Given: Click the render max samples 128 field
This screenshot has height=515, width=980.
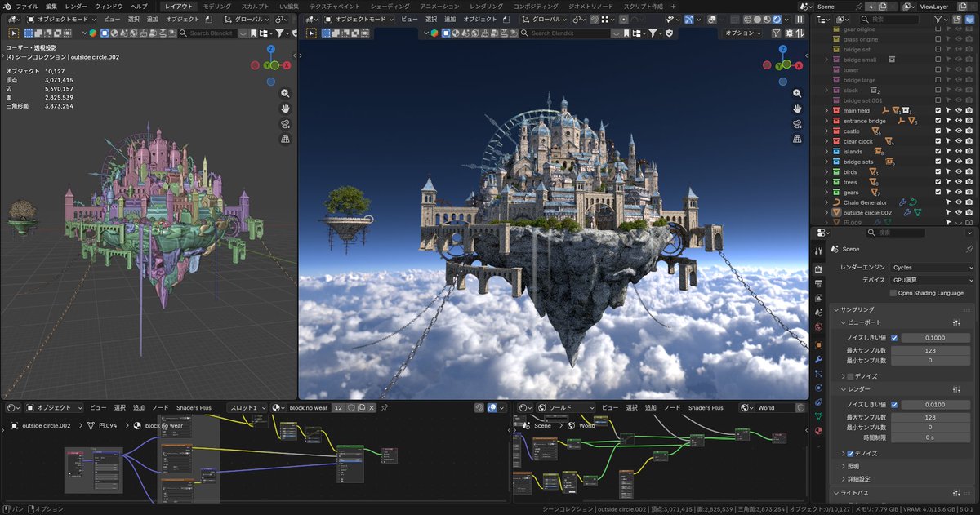Looking at the screenshot, I should 930,417.
